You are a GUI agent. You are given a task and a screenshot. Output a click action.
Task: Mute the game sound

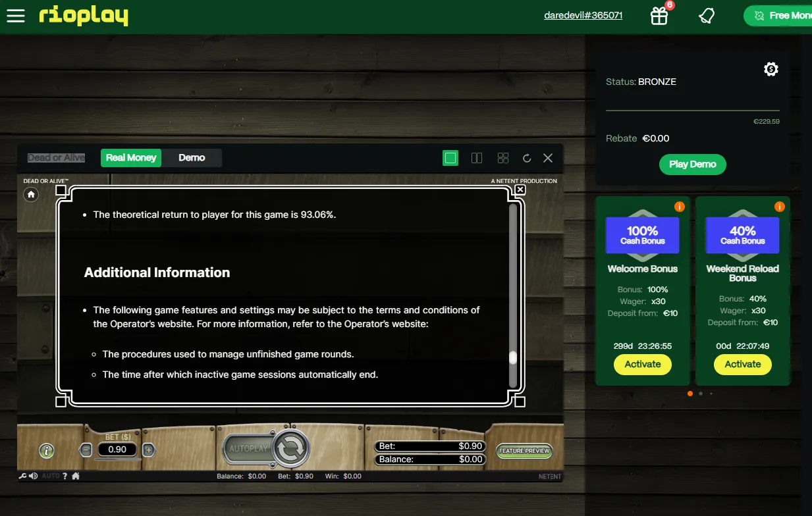tap(33, 476)
